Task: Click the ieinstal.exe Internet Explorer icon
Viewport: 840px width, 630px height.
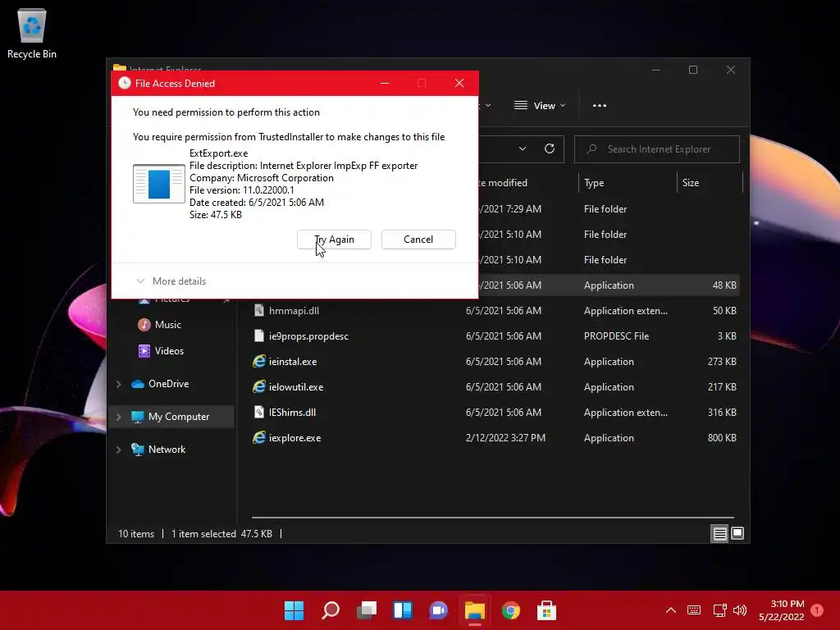Action: pyautogui.click(x=258, y=362)
